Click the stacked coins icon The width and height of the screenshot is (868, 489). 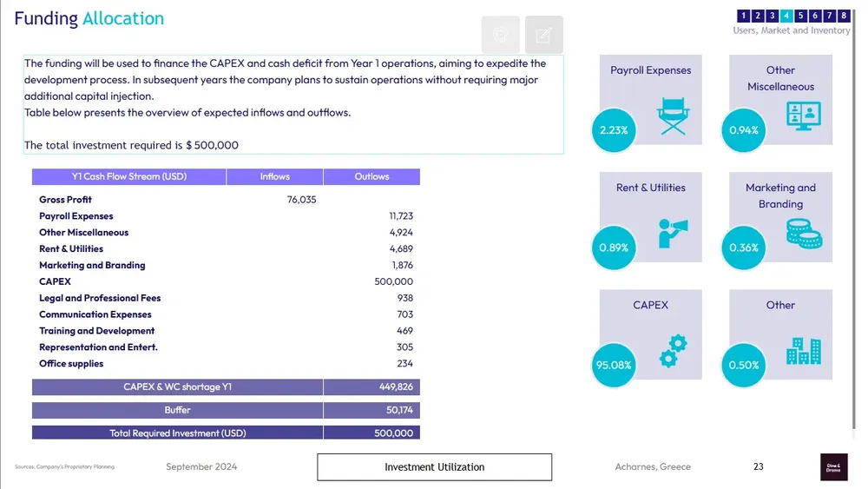(803, 233)
